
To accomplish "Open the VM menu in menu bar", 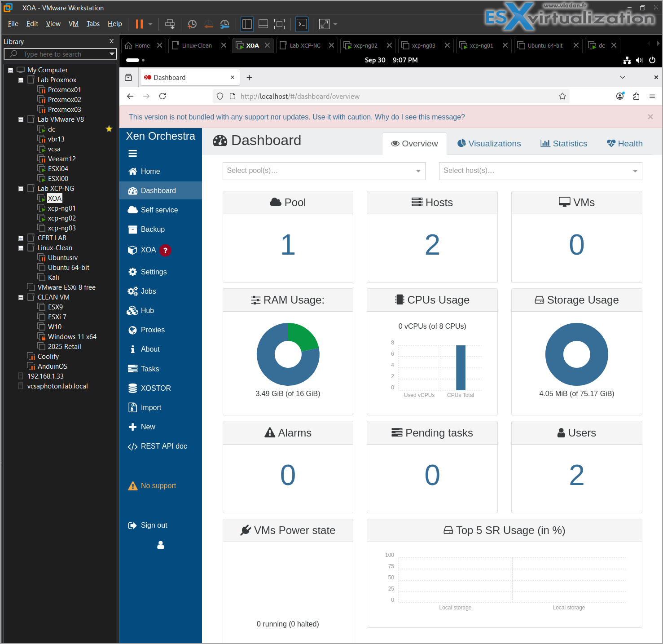I will pyautogui.click(x=73, y=24).
